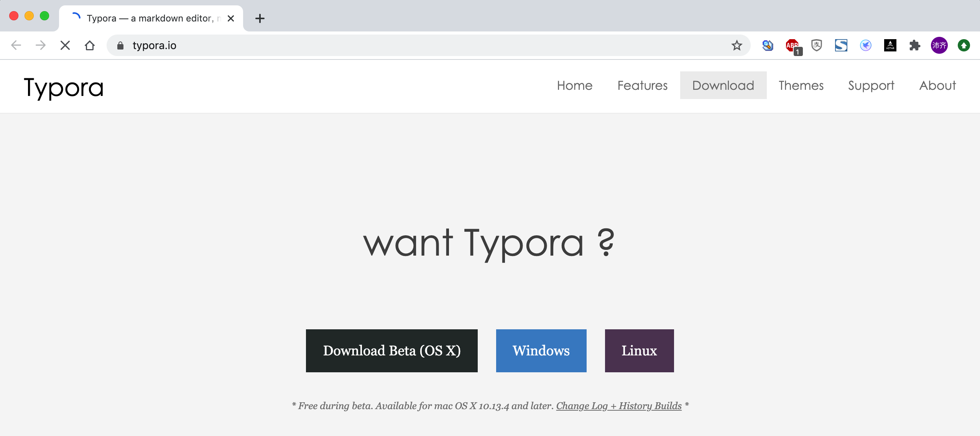
Task: Stop page loading with X button
Action: pos(65,45)
